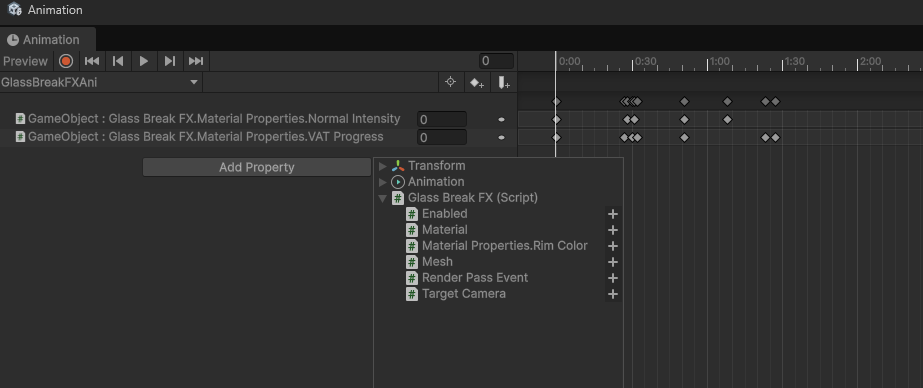Open the Normal Intensity keyframe options dot
This screenshot has width=923, height=388.
tap(501, 120)
